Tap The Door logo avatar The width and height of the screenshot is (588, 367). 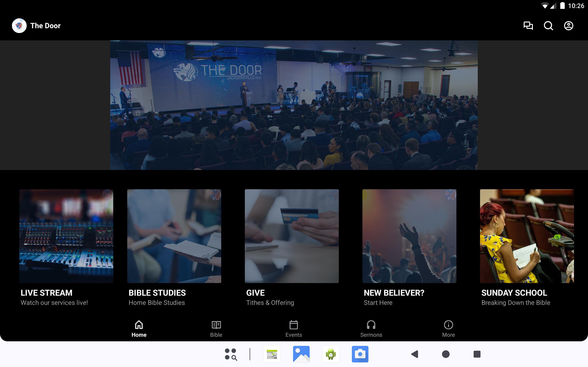tap(19, 26)
